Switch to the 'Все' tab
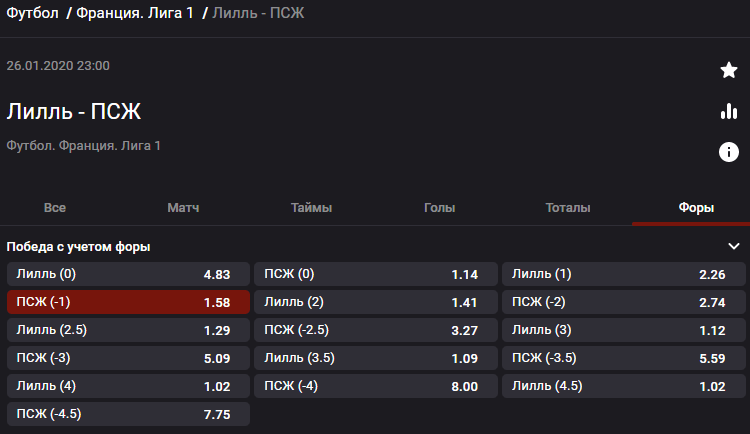This screenshot has height=434, width=750. 55,208
